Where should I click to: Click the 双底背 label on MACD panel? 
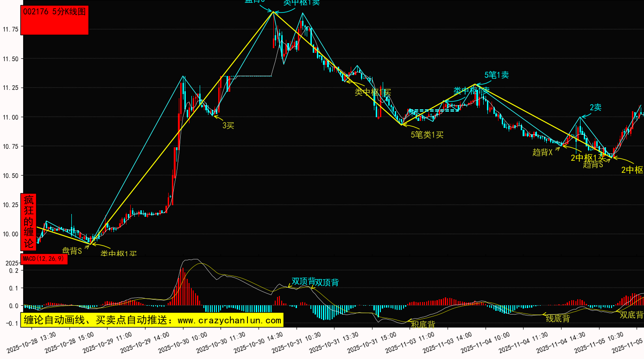pos(631,315)
